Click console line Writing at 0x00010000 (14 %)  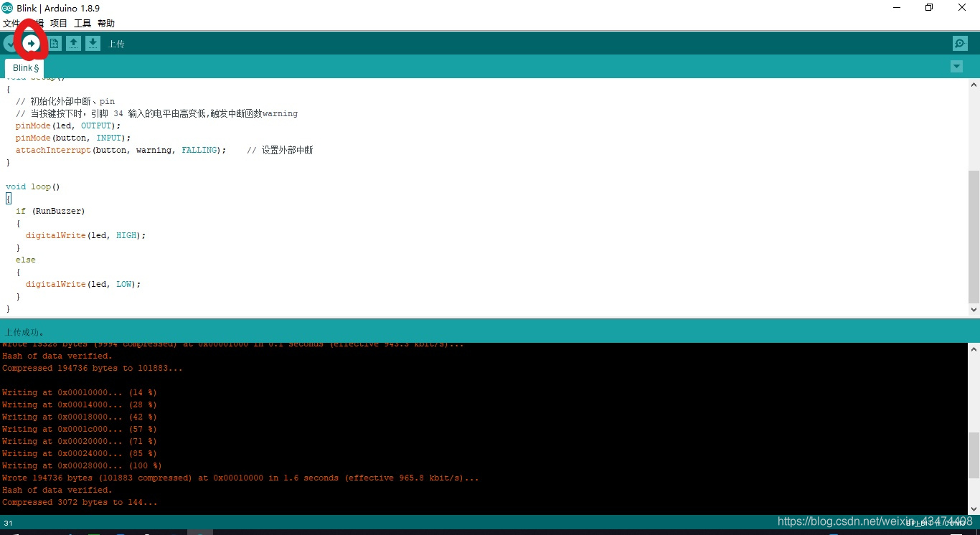click(80, 392)
